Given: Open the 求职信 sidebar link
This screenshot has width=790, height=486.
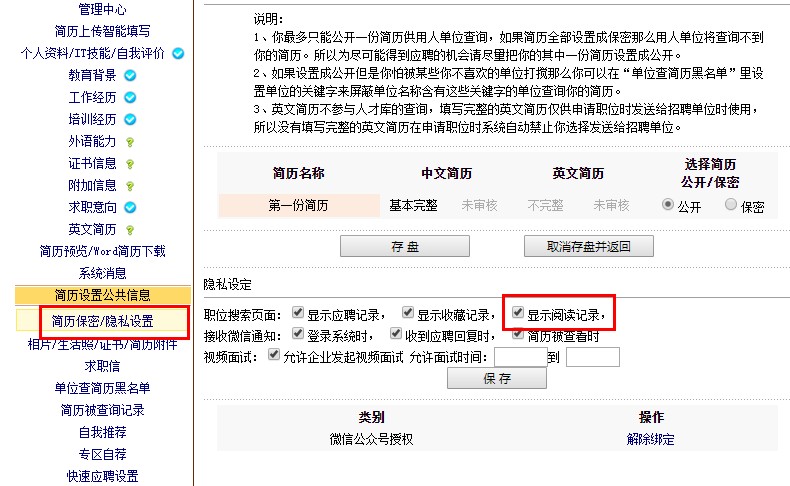Looking at the screenshot, I should 102,366.
